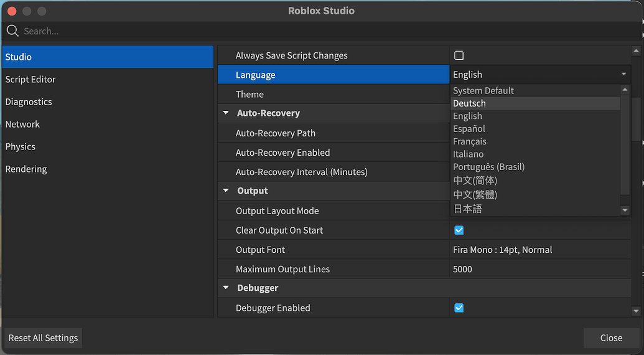Click the settings panel scroll-up arrow

(x=636, y=51)
